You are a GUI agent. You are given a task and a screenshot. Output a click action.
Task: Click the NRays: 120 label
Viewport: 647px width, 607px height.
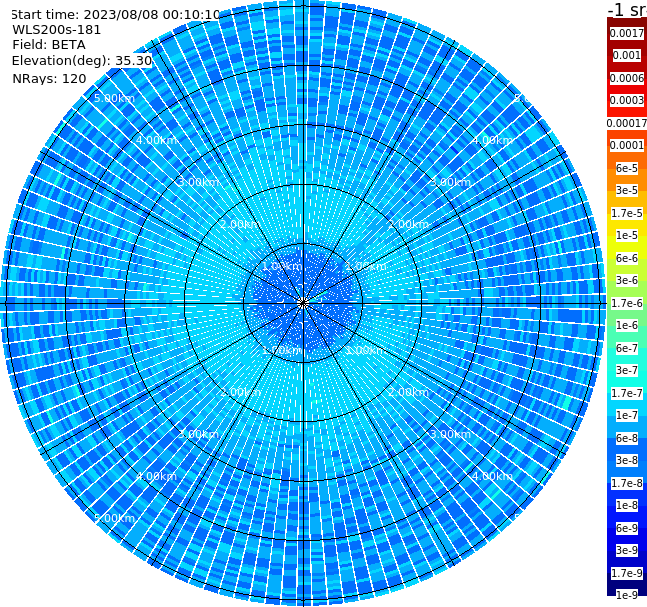[49, 78]
